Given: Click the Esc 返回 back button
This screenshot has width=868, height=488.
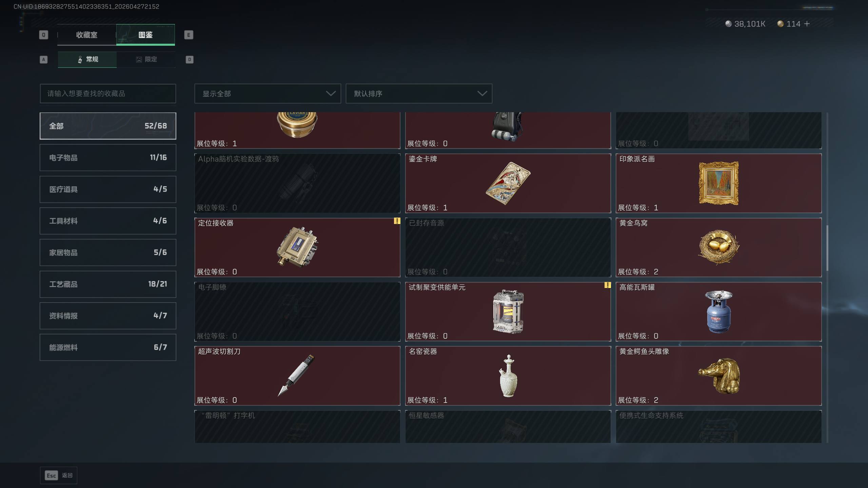Looking at the screenshot, I should pyautogui.click(x=59, y=475).
